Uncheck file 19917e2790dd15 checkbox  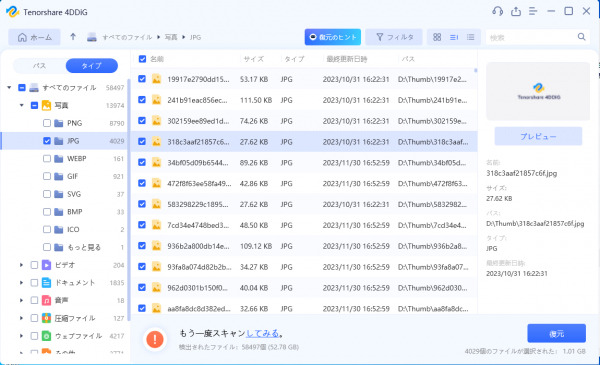point(142,79)
